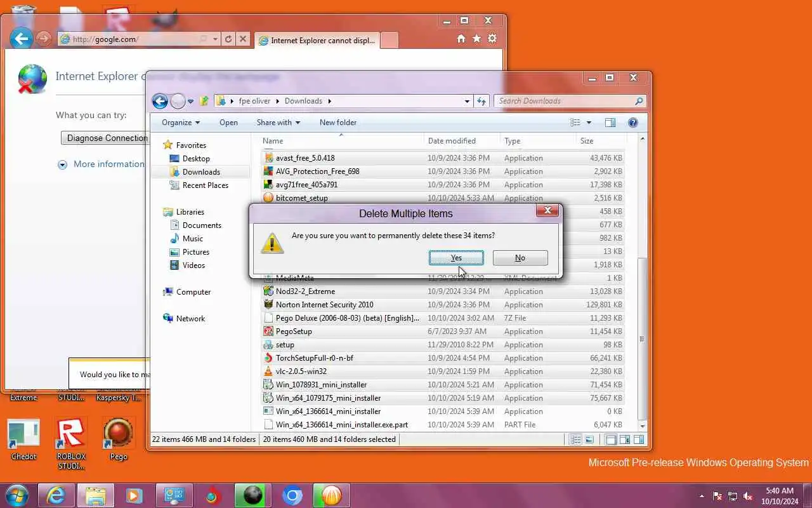Select the Nod32-2_Extreme file
This screenshot has height=508, width=812.
click(443, 291)
